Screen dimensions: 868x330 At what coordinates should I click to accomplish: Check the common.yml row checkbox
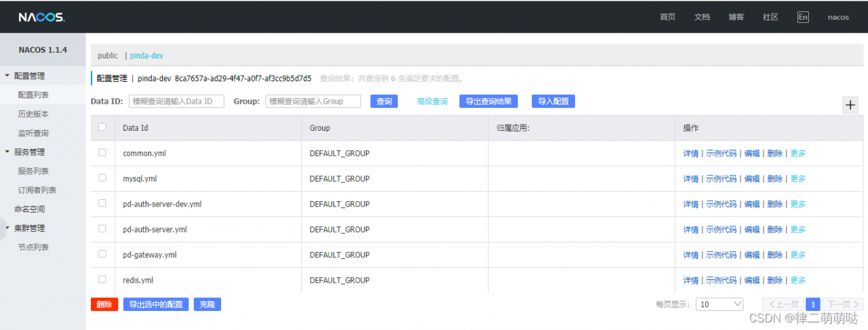pyautogui.click(x=102, y=152)
